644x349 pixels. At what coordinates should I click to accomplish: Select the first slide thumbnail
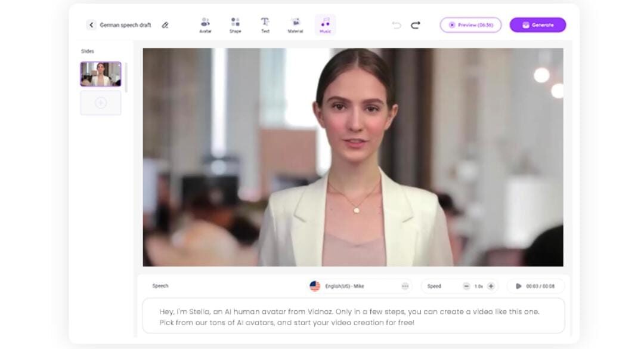pyautogui.click(x=101, y=75)
